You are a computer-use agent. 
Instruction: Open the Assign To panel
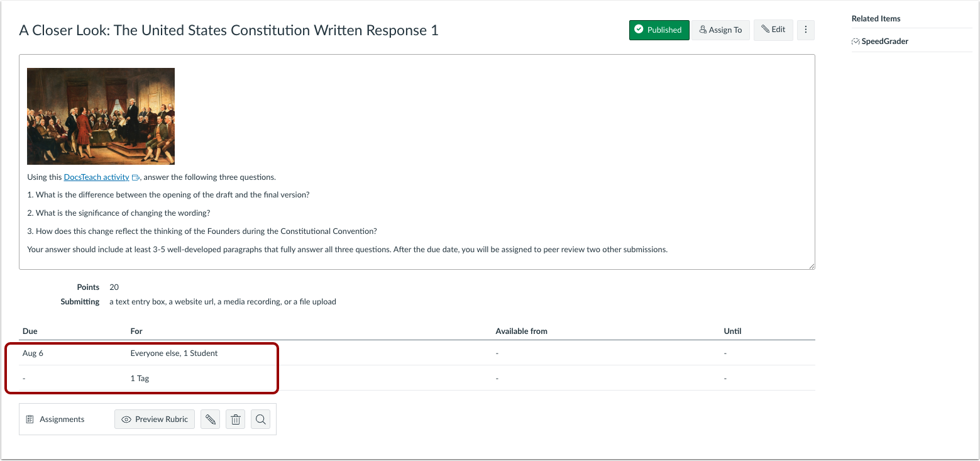[x=721, y=30]
